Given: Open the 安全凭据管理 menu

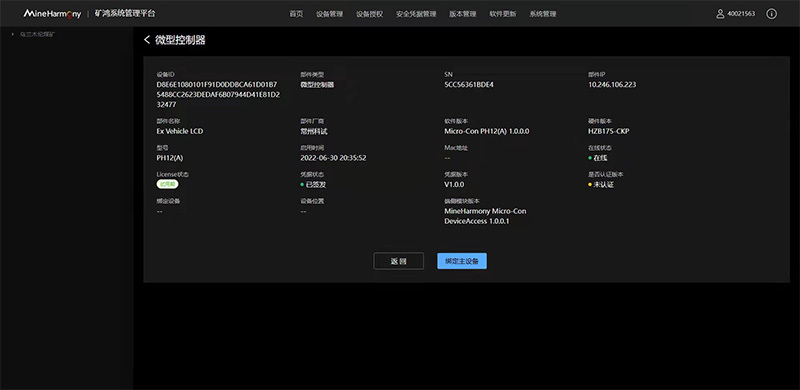Looking at the screenshot, I should (x=416, y=14).
